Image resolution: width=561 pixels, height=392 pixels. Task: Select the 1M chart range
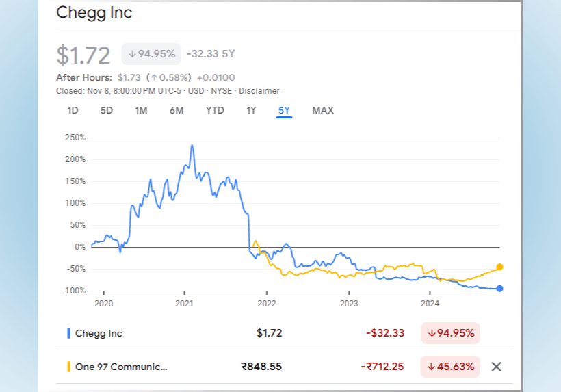coord(141,110)
